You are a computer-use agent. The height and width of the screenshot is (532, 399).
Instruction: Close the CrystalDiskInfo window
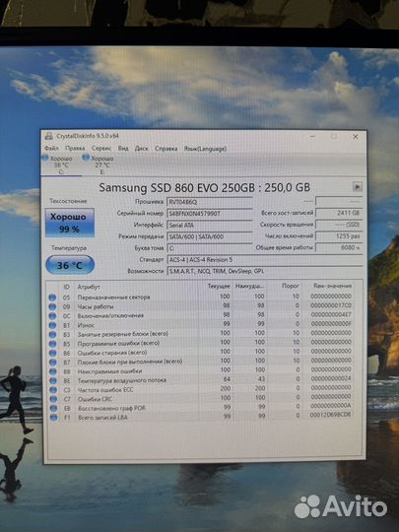coord(356,137)
